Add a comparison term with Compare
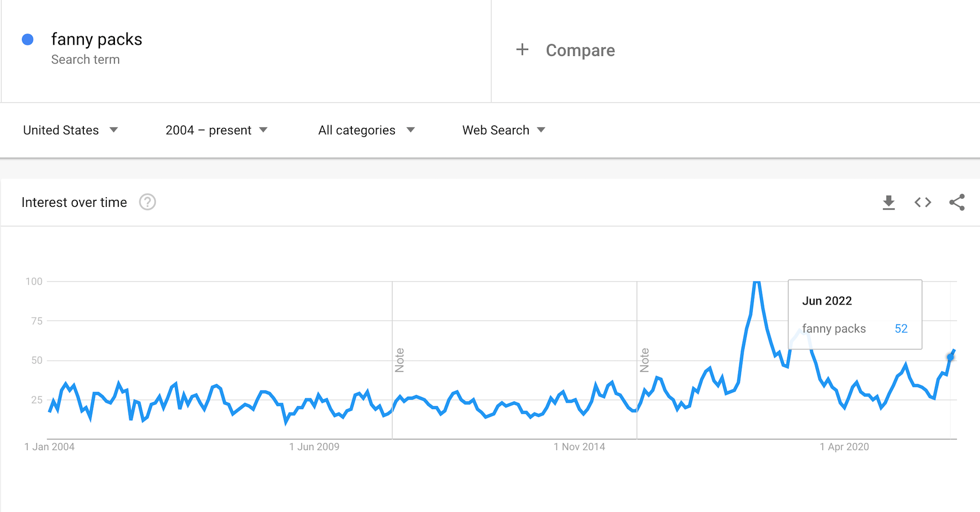The width and height of the screenshot is (980, 512). click(580, 51)
